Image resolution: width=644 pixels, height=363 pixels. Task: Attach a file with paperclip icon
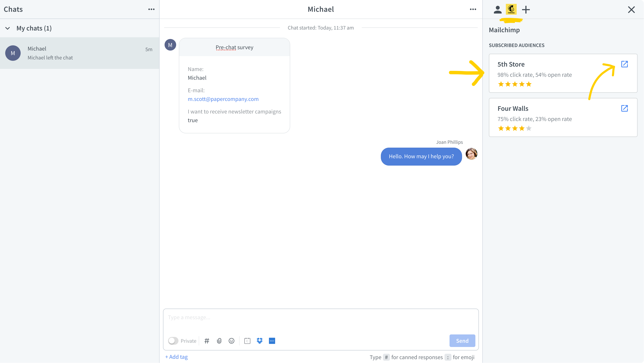[219, 341]
